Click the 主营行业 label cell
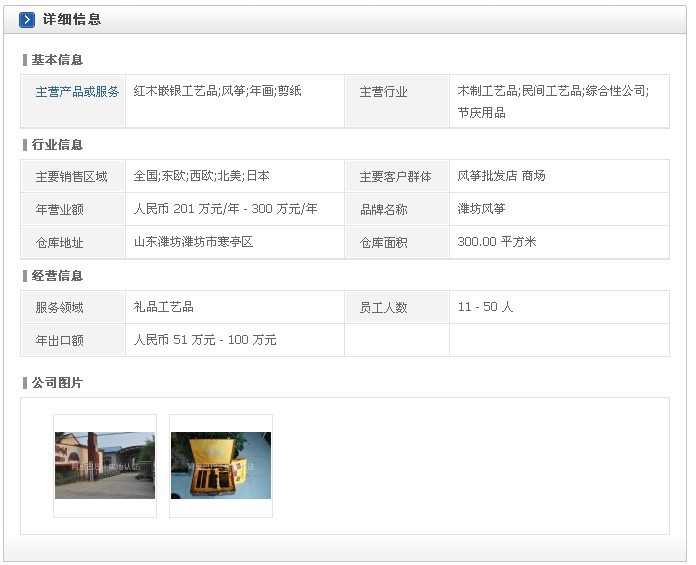The height and width of the screenshot is (565, 696). pos(383,92)
